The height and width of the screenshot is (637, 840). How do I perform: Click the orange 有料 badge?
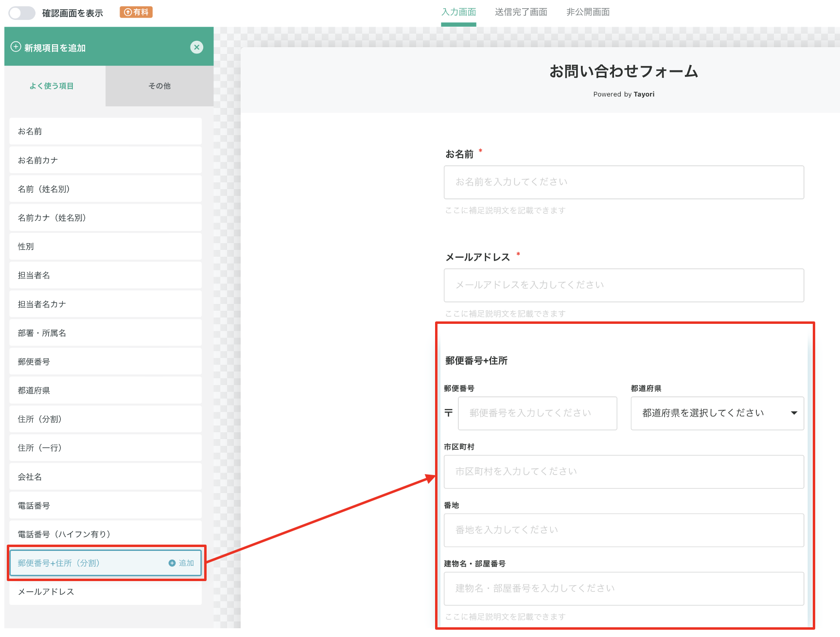136,12
